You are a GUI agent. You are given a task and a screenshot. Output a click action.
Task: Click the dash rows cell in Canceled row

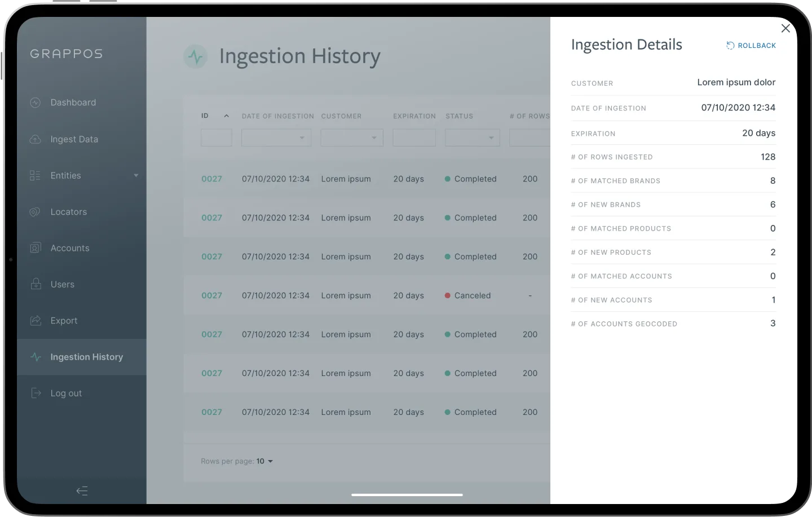click(x=530, y=295)
